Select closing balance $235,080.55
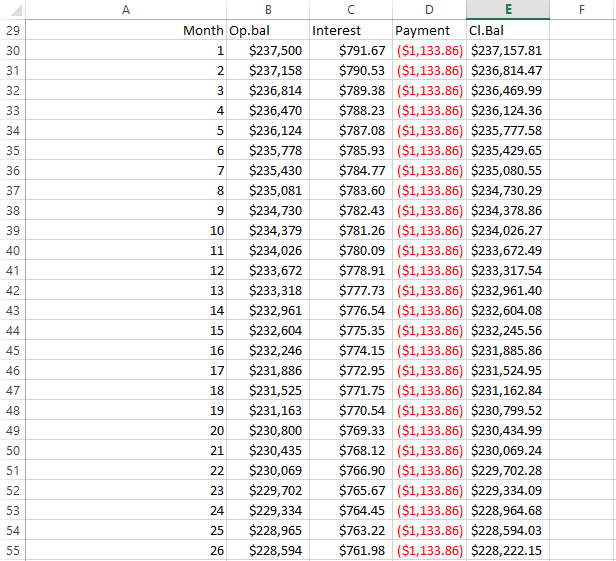Viewport: 616px width, 561px height. [508, 170]
